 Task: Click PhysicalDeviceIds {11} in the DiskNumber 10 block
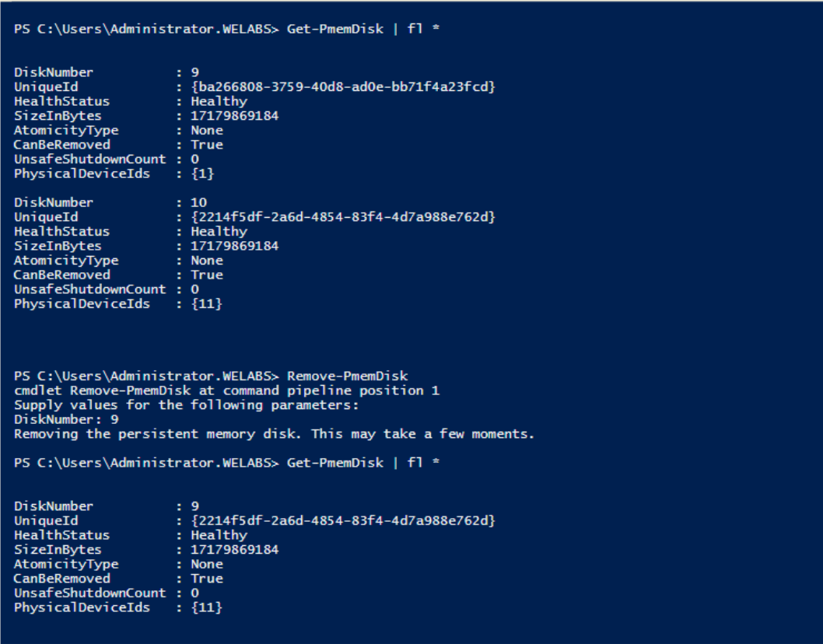pyautogui.click(x=206, y=304)
